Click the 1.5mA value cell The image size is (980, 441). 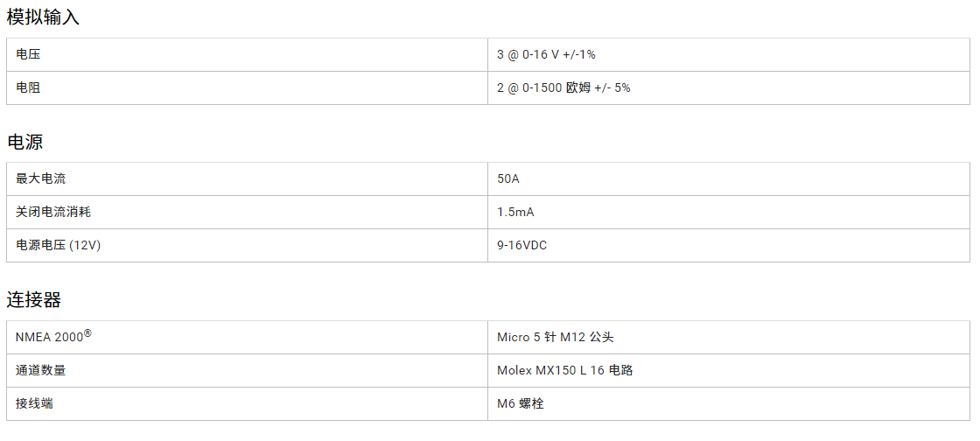pyautogui.click(x=515, y=213)
